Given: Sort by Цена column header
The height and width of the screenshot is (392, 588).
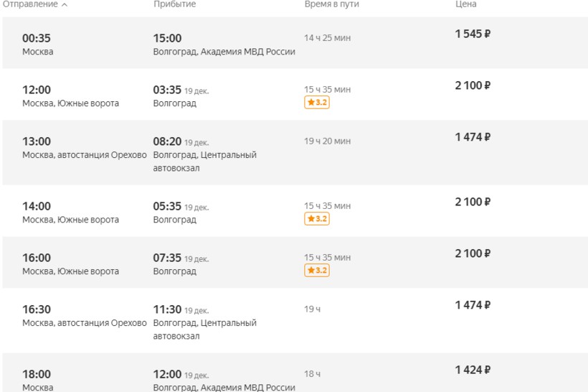Looking at the screenshot, I should tap(466, 4).
